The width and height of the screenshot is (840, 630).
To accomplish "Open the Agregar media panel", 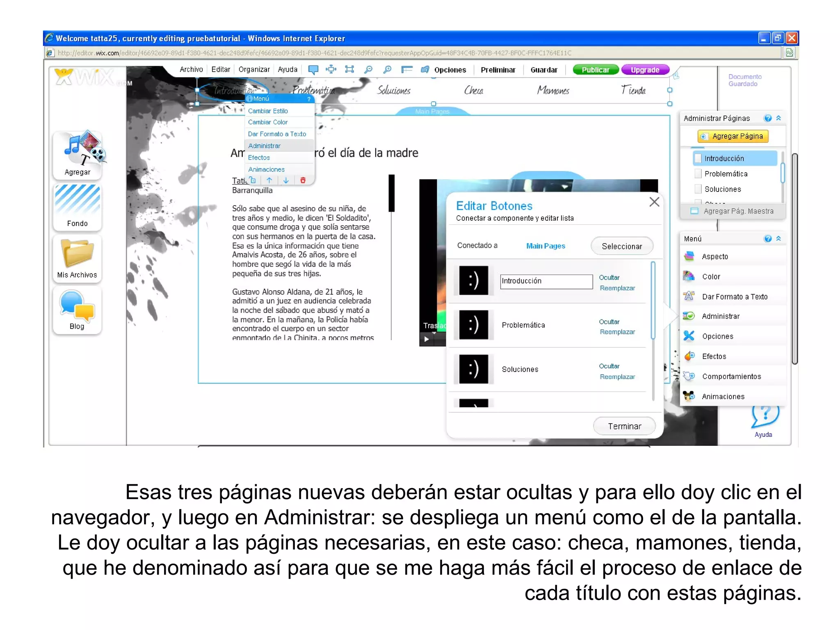I will coord(78,155).
